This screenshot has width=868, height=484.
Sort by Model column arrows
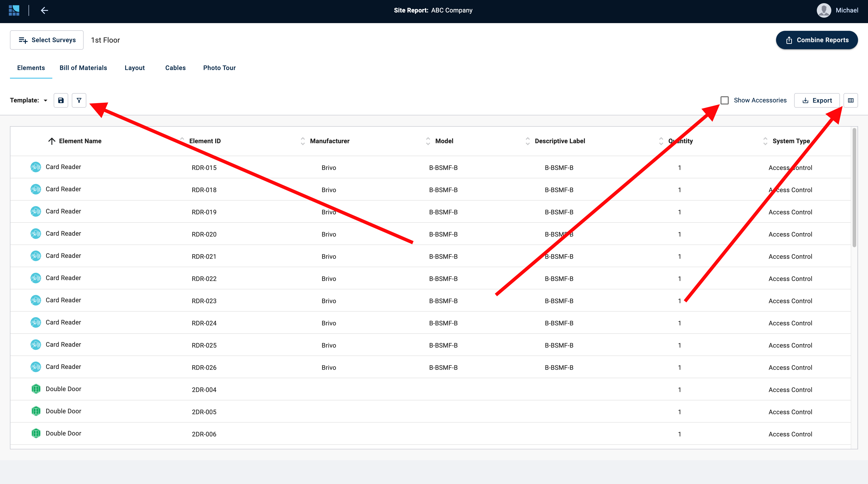click(x=428, y=141)
